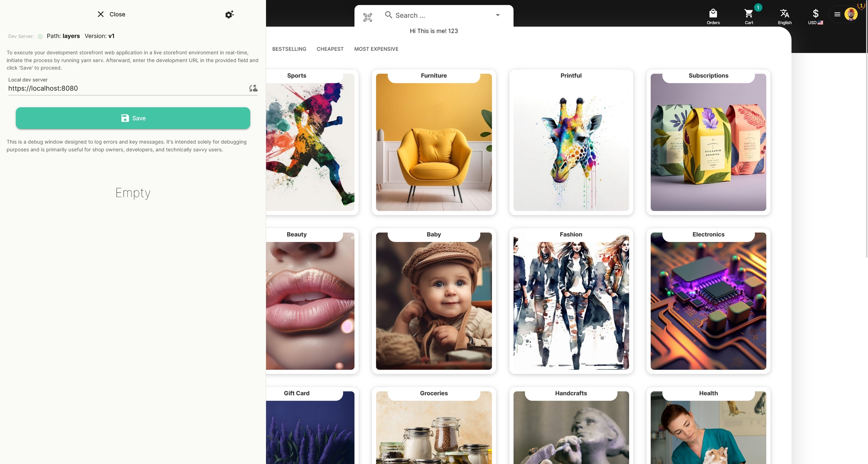Open the English language selector

(x=784, y=16)
